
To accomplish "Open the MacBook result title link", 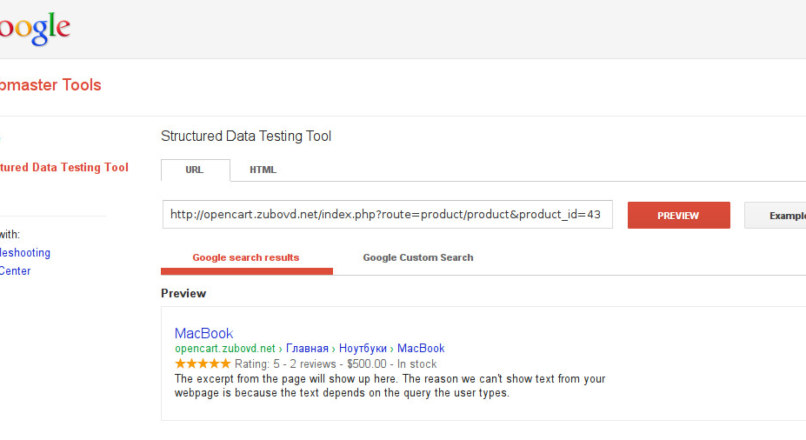I will (x=204, y=333).
